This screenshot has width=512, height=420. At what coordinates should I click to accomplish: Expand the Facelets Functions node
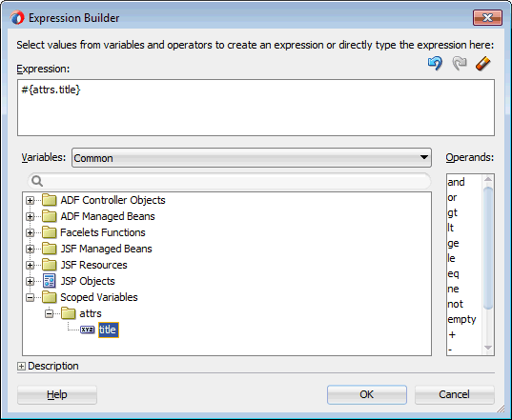click(x=31, y=232)
